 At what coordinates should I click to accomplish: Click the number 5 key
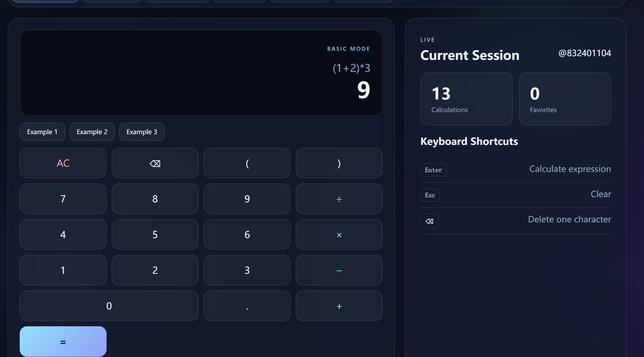tap(155, 234)
